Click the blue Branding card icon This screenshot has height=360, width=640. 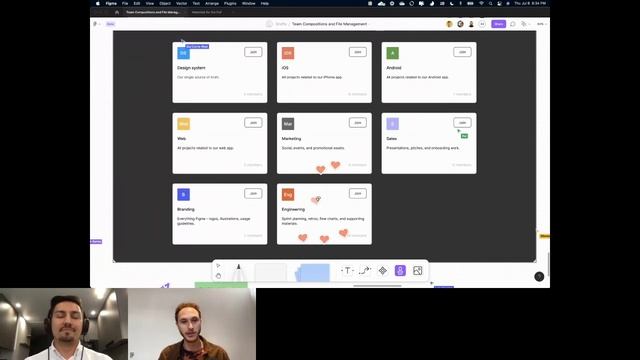click(183, 194)
